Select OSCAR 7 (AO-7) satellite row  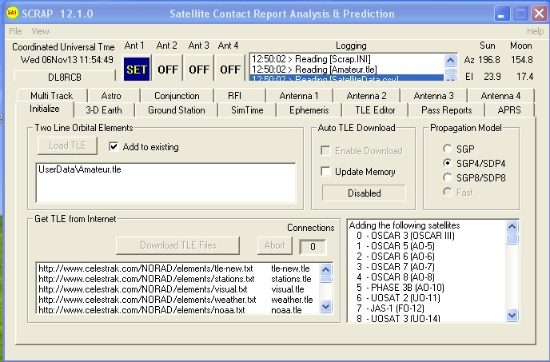click(427, 267)
